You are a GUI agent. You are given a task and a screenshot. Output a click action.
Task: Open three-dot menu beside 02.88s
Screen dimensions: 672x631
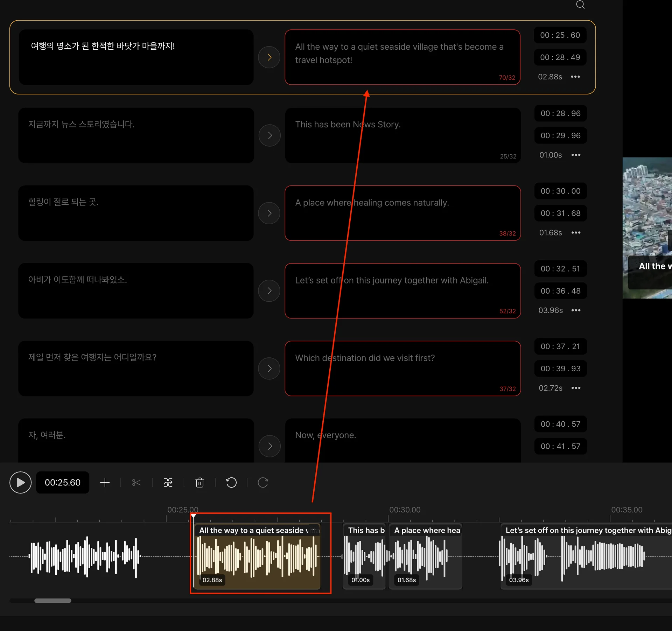click(x=575, y=77)
